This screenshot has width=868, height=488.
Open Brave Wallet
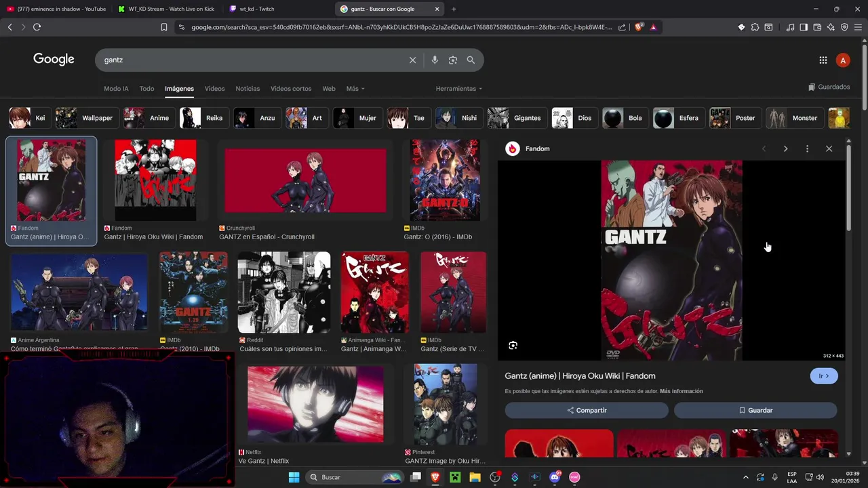tap(817, 27)
